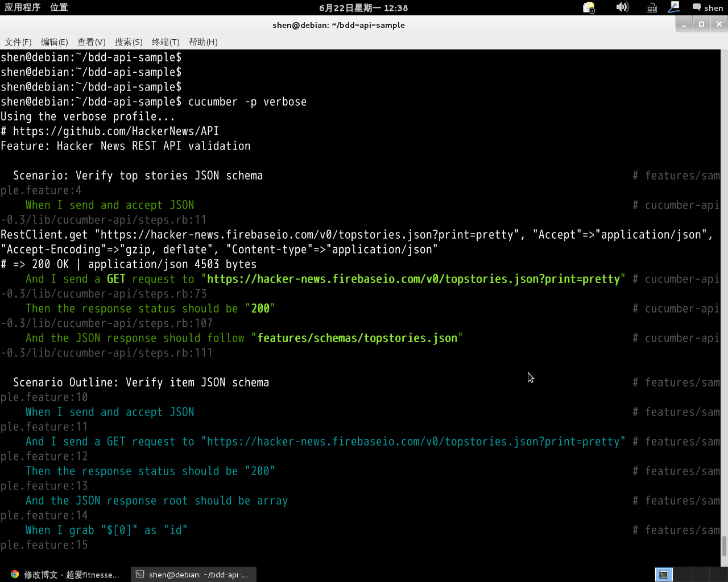The height and width of the screenshot is (582, 728).
Task: Open the 终端(T) menu
Action: (166, 42)
